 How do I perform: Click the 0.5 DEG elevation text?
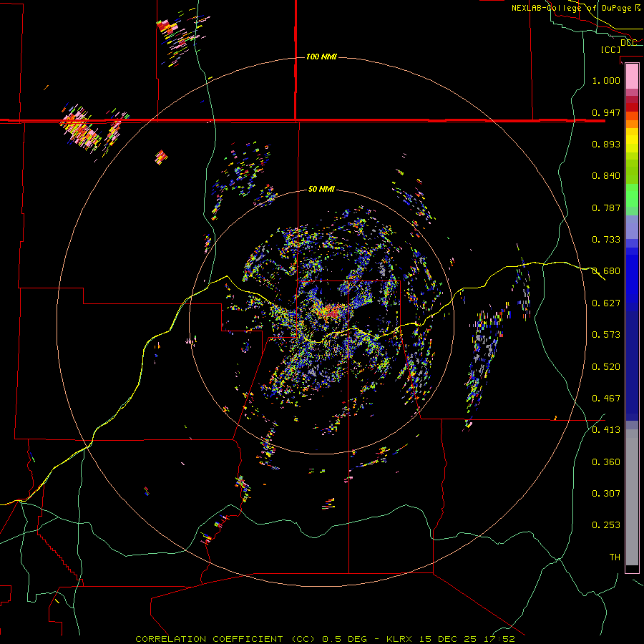pos(345,639)
